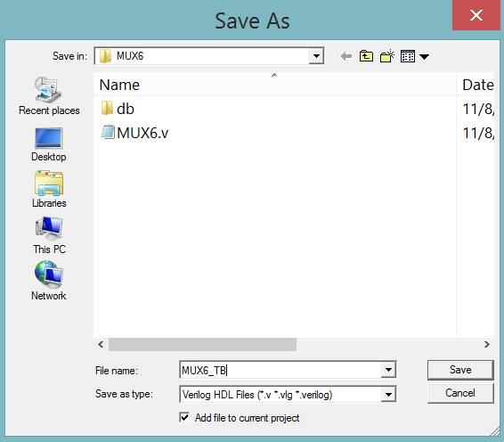The image size is (504, 442).
Task: Click the horizontal scrollbar thumb
Action: coord(202,345)
